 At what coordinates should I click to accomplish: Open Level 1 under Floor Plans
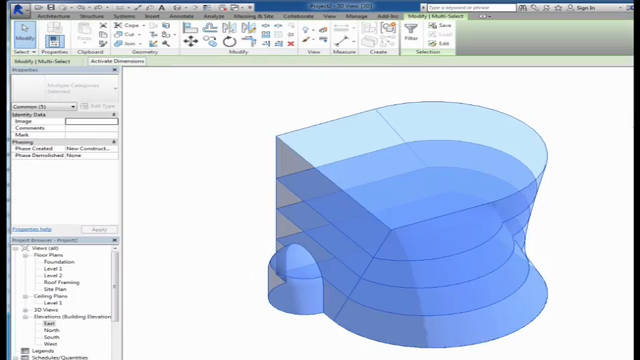[53, 269]
